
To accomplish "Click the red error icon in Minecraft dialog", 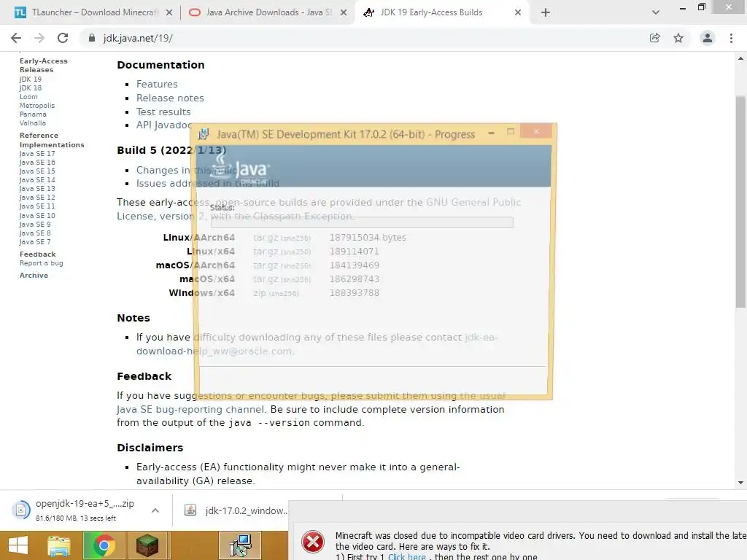I will point(313,542).
